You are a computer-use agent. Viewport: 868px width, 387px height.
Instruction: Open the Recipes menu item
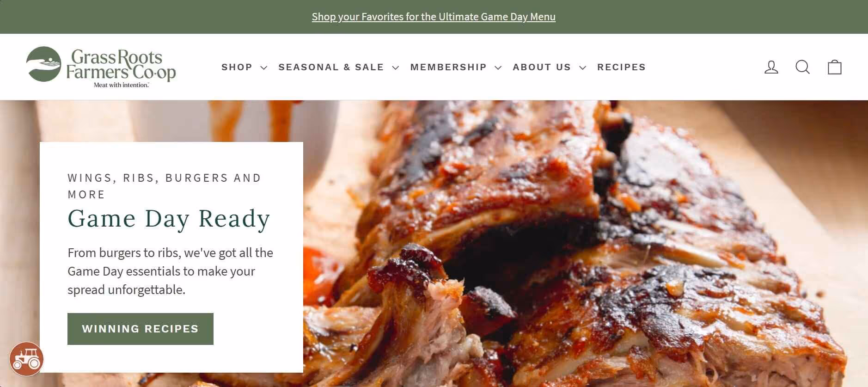(621, 67)
